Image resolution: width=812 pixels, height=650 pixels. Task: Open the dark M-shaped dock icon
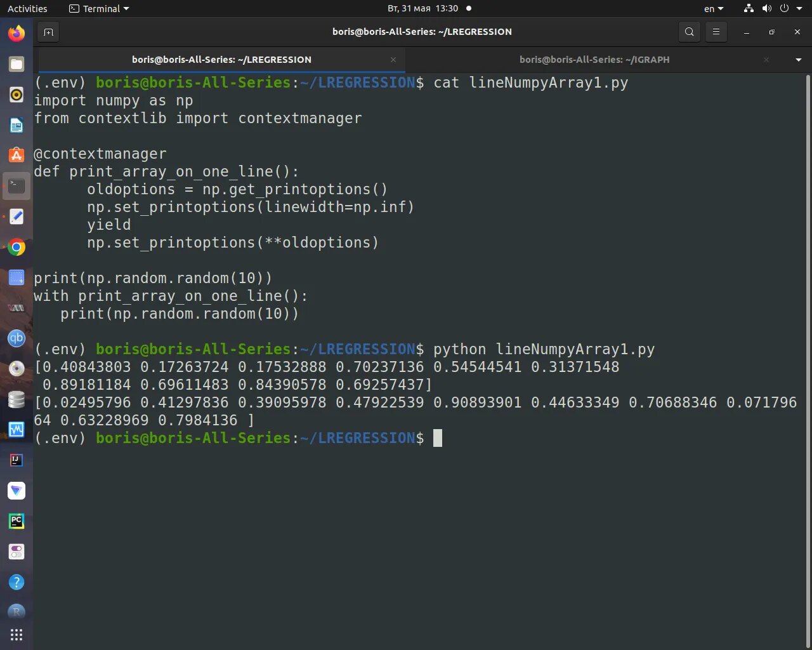tap(16, 308)
